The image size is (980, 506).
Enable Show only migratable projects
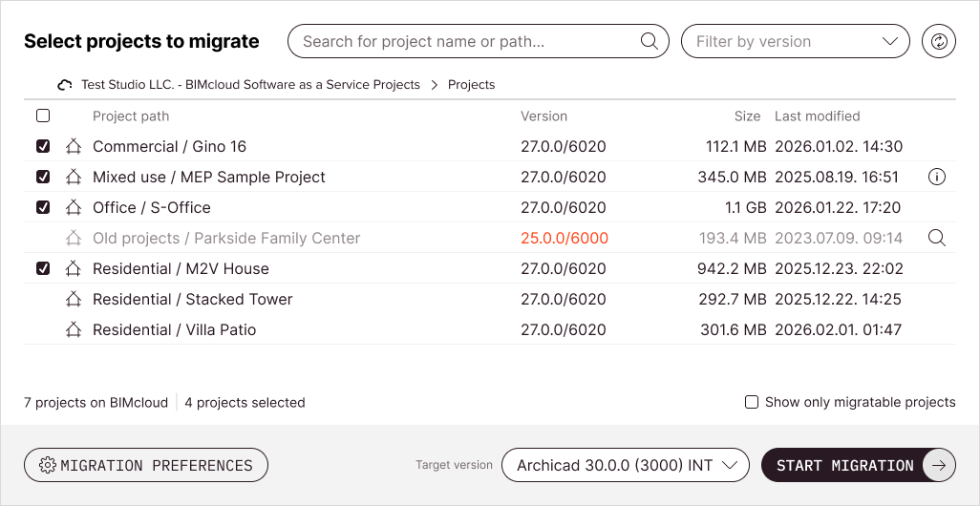752,402
